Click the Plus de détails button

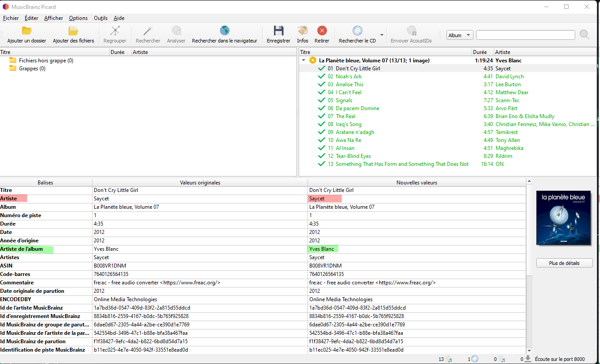click(x=564, y=263)
